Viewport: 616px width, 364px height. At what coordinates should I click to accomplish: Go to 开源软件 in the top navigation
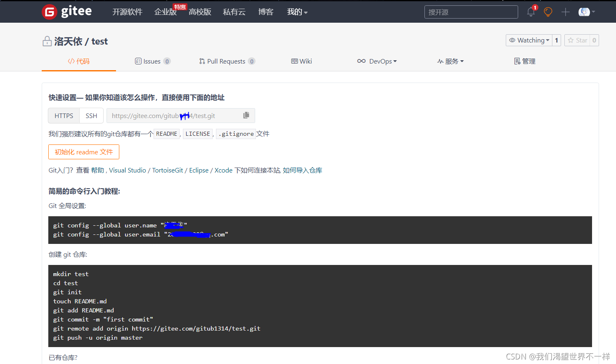click(x=127, y=12)
